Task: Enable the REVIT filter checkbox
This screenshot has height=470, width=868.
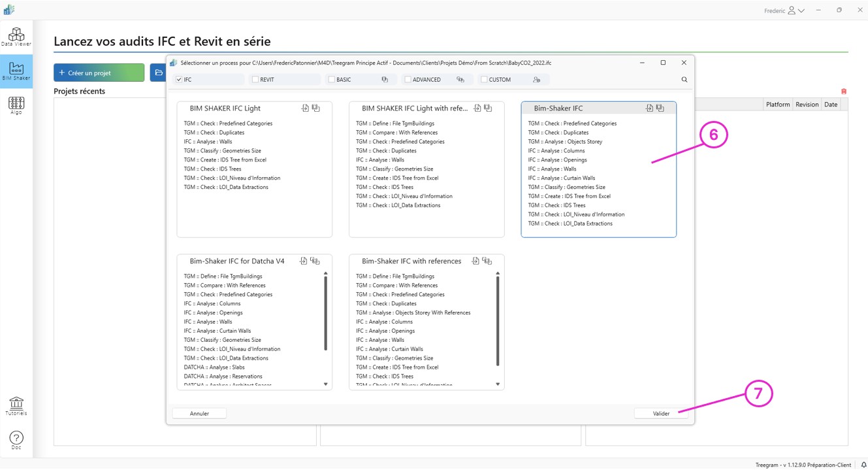Action: [255, 78]
